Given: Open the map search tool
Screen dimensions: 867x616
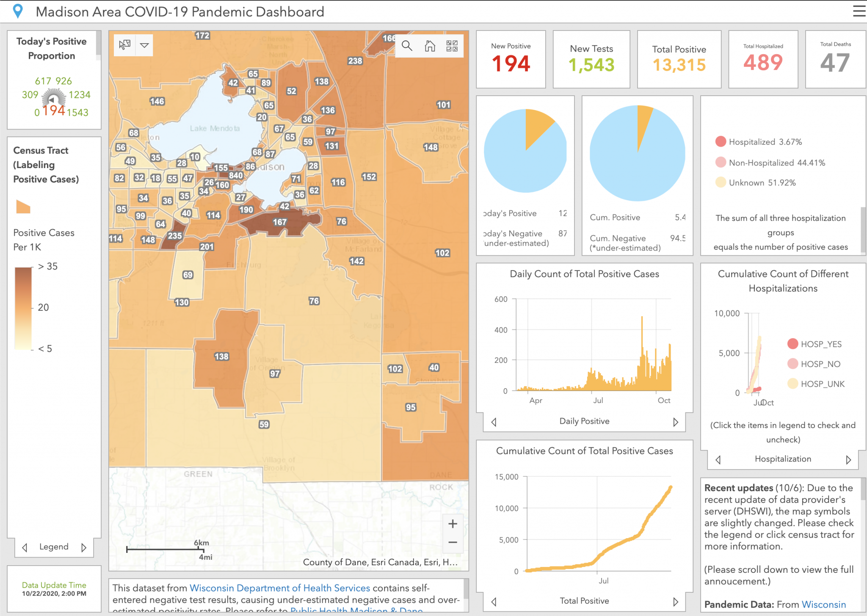Looking at the screenshot, I should [407, 46].
